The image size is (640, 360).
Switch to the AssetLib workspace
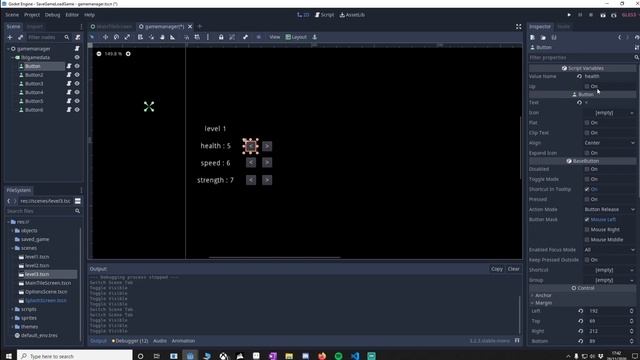pos(352,15)
